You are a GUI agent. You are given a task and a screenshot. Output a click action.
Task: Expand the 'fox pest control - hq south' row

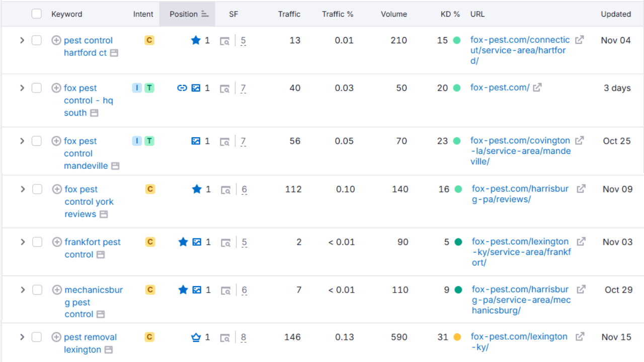coord(22,88)
